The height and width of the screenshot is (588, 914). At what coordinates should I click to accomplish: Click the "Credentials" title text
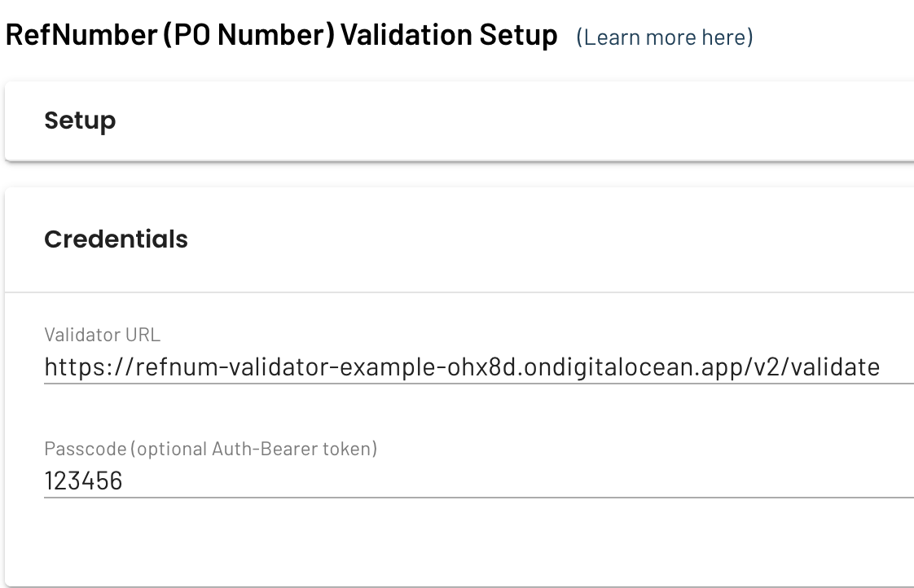[x=116, y=239]
